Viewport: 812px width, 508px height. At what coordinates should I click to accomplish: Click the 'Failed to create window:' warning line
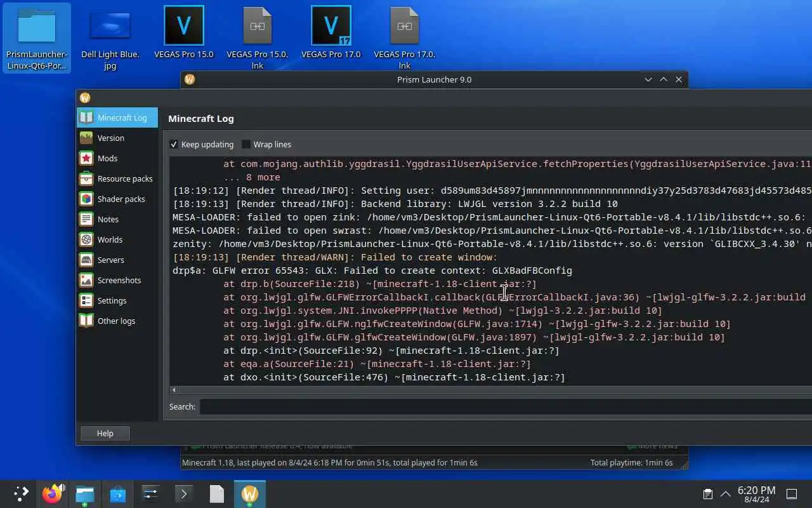[335, 257]
